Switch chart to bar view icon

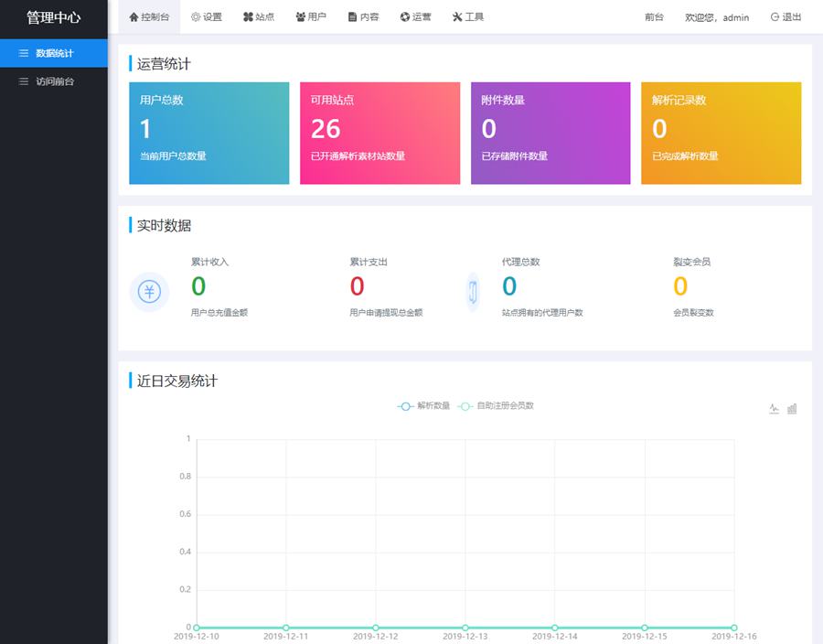(792, 409)
